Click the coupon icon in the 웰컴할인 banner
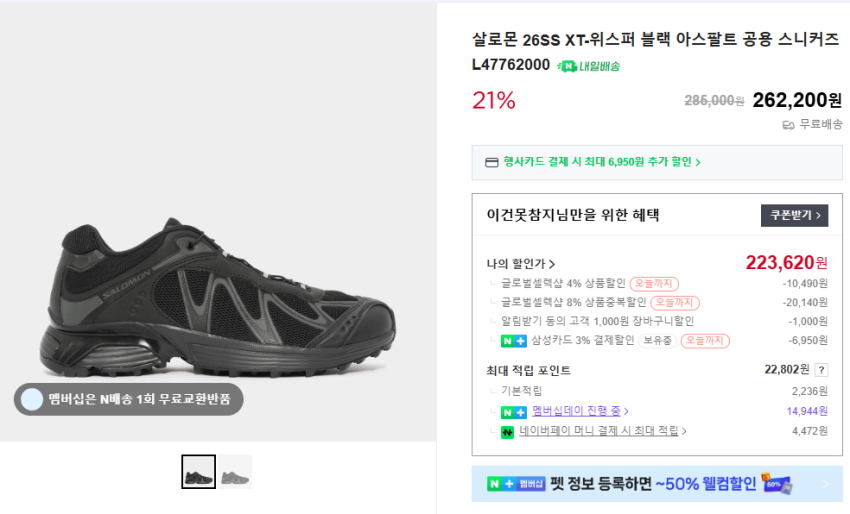The image size is (850, 514). [x=777, y=484]
